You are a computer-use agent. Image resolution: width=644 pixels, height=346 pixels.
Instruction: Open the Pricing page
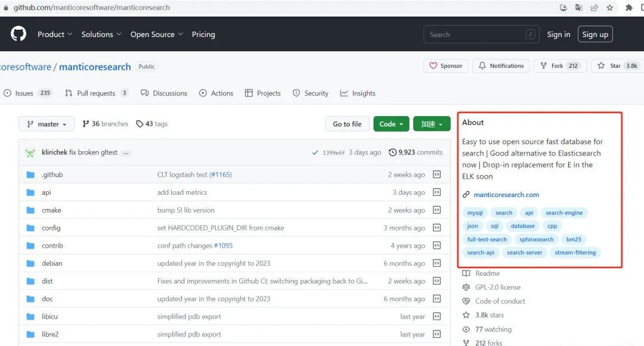(203, 35)
